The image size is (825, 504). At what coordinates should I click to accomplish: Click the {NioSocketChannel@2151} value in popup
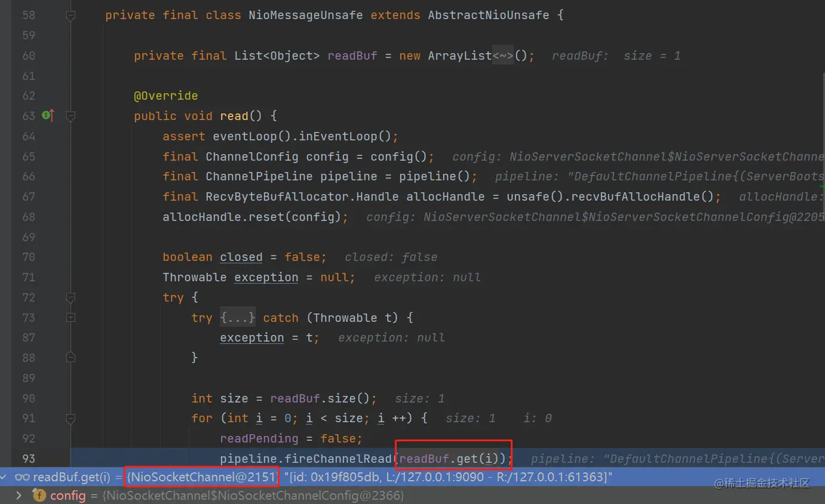click(203, 477)
